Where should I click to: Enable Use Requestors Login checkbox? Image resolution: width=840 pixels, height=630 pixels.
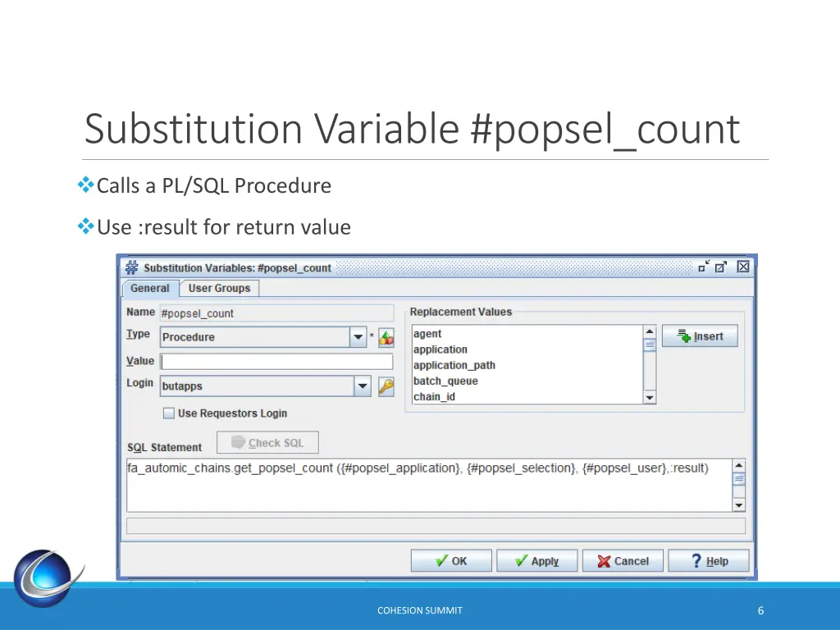click(169, 413)
